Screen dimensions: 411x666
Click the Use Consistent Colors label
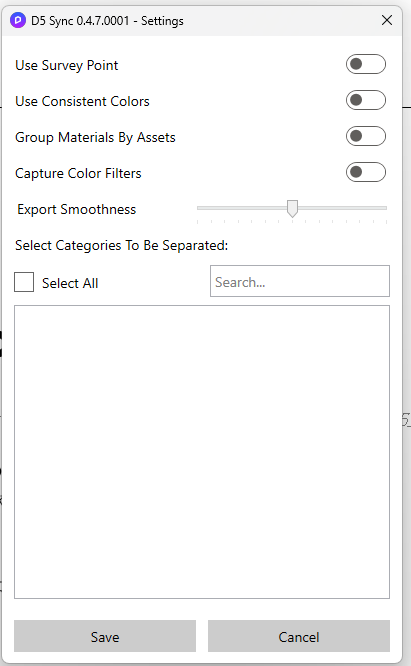[x=82, y=102]
